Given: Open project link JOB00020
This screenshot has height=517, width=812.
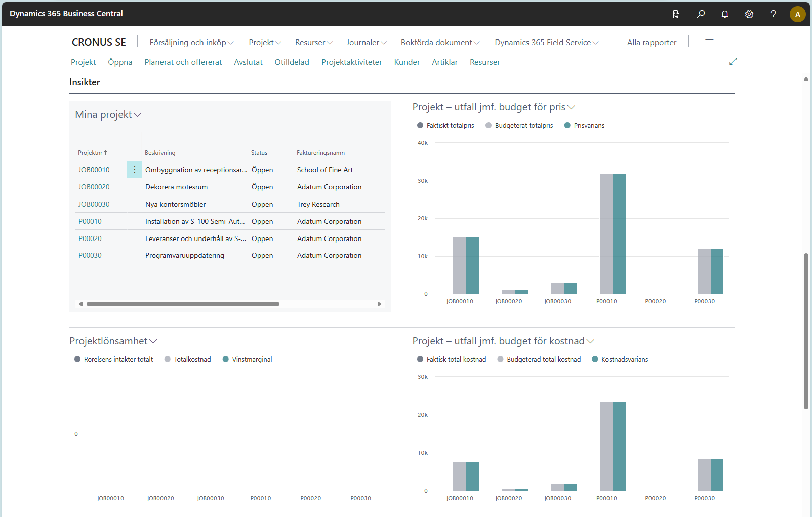Looking at the screenshot, I should pyautogui.click(x=94, y=187).
